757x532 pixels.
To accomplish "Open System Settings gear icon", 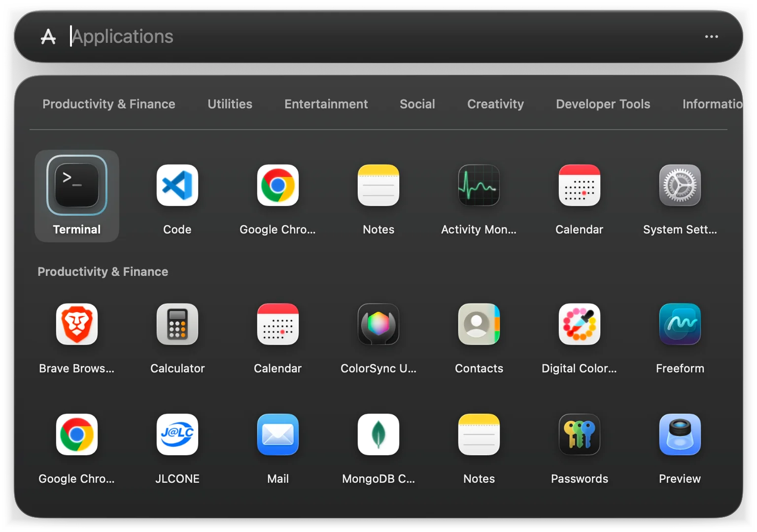I will tap(680, 186).
